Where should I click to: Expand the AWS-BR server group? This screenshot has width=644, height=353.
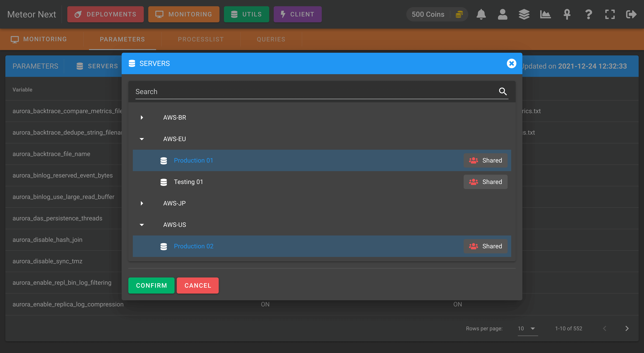pos(142,117)
